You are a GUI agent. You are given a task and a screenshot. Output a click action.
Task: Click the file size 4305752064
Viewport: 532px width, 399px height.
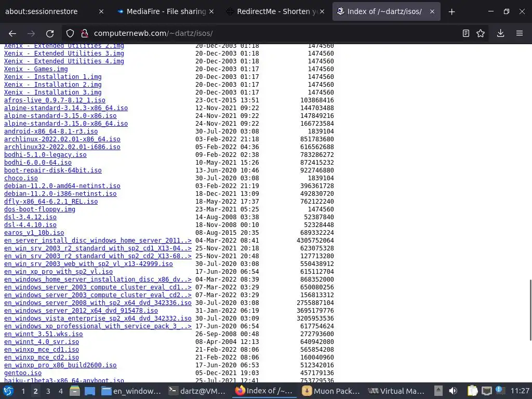tap(315, 241)
